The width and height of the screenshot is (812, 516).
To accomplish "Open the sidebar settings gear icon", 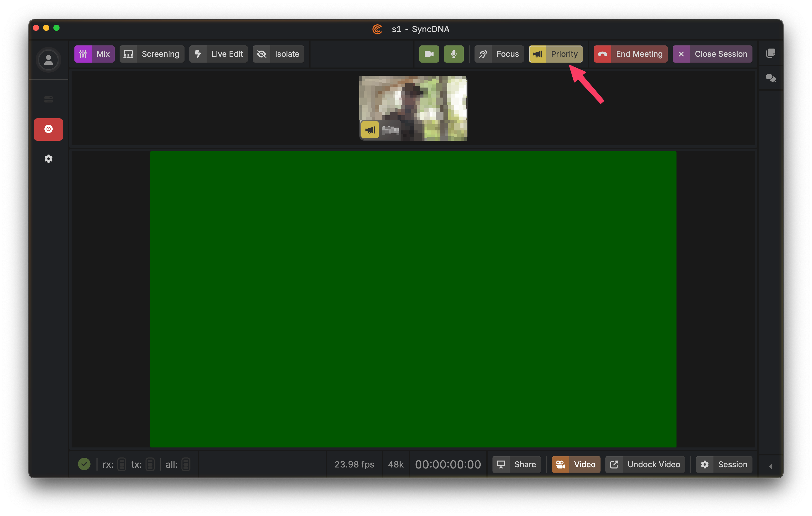I will click(48, 158).
